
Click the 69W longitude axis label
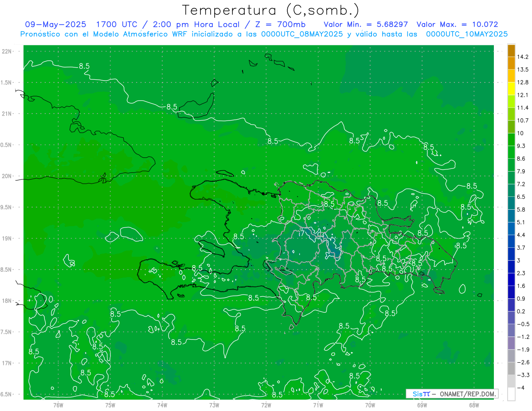point(422,405)
